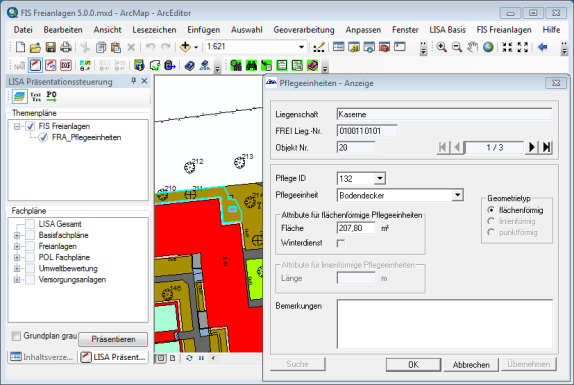Select the flächenförmig radio button
This screenshot has width=574, height=385.
(491, 210)
